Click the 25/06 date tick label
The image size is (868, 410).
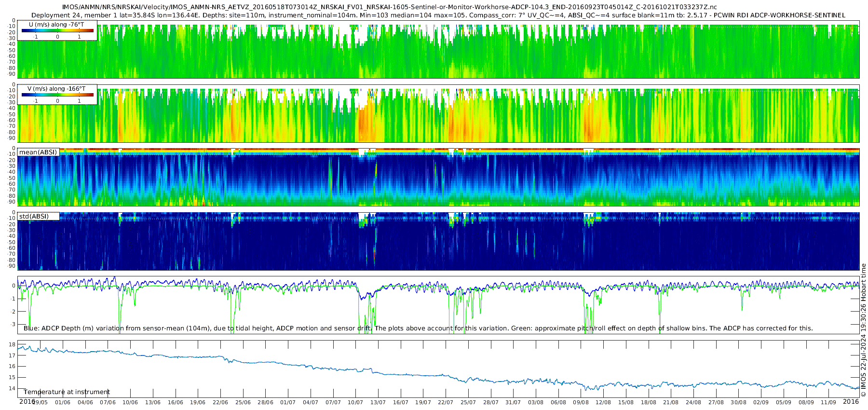[x=243, y=402]
